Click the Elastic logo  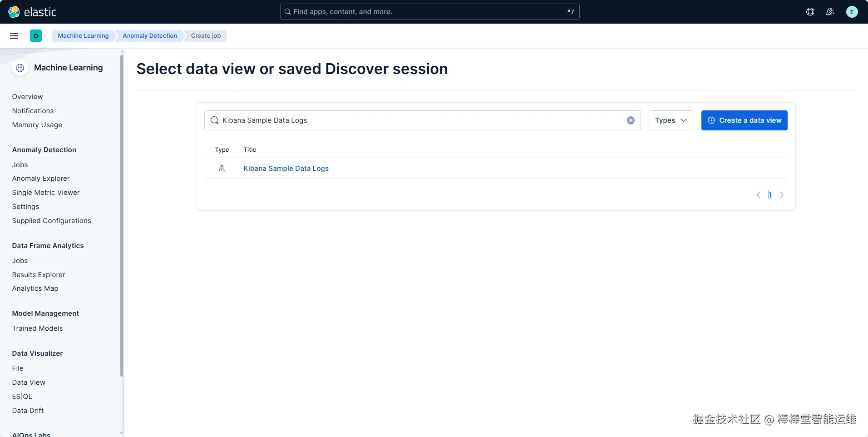pyautogui.click(x=32, y=12)
